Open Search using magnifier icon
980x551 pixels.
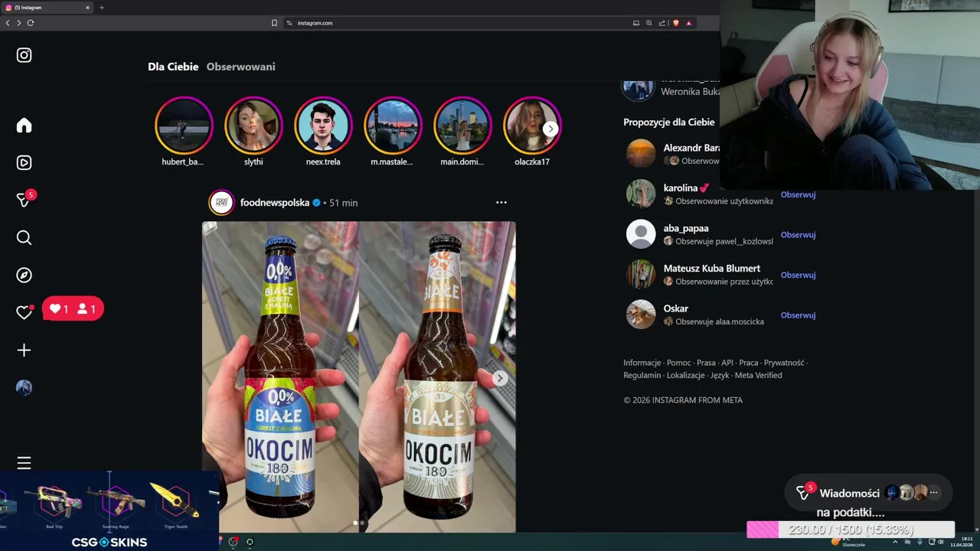[24, 238]
